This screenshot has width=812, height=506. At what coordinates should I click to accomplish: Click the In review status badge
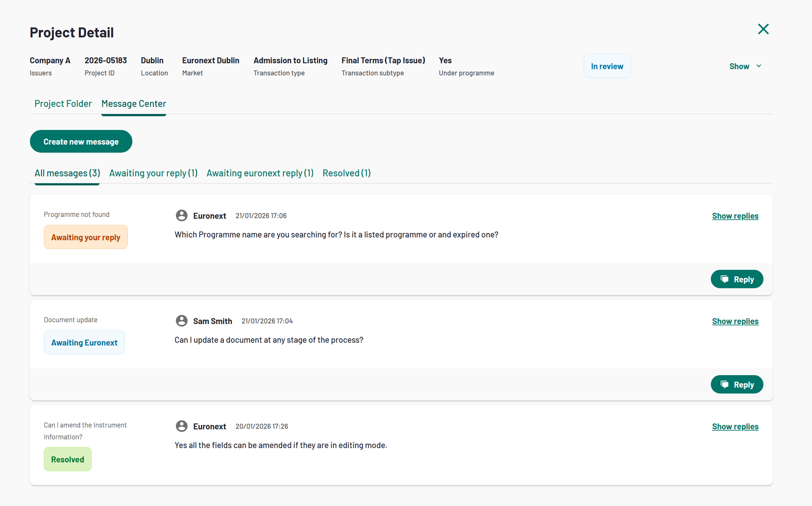[607, 66]
